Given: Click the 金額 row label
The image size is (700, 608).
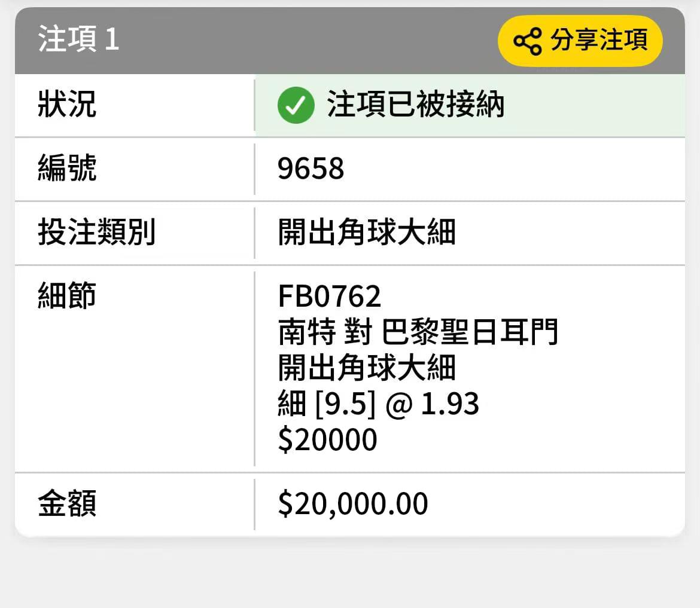Looking at the screenshot, I should [67, 503].
